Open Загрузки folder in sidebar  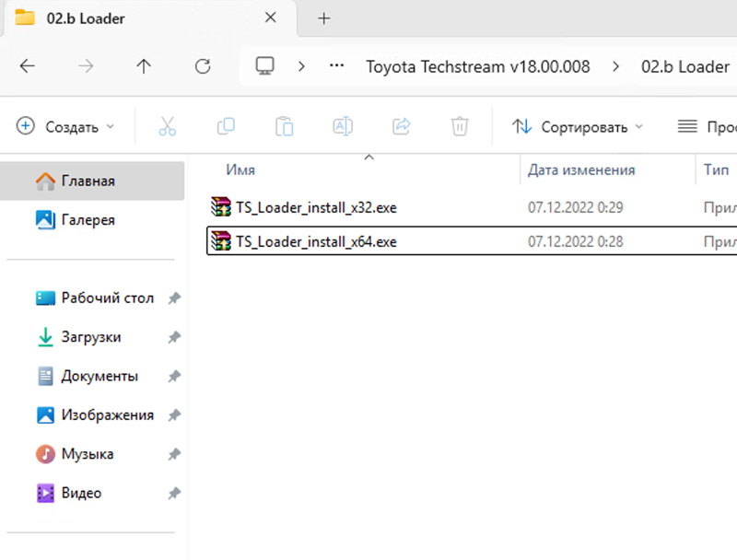point(91,337)
